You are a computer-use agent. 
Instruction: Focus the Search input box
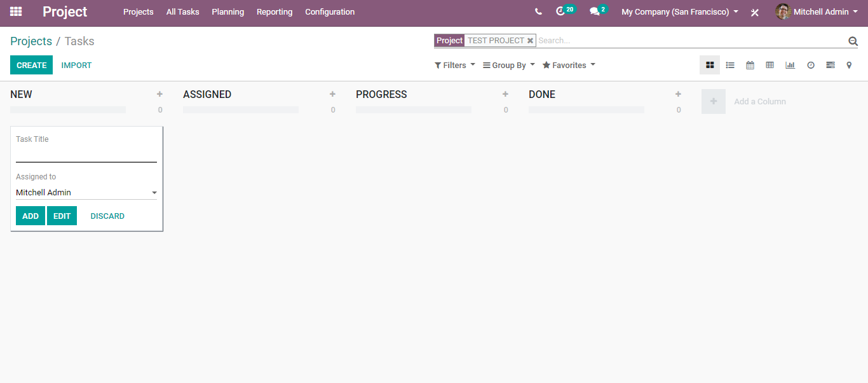point(691,40)
